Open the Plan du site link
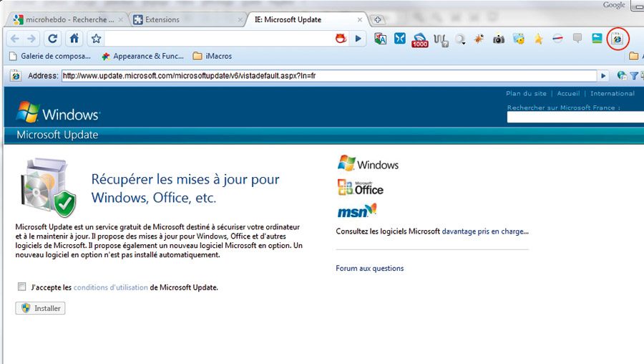Screen dimensions: 644x364 [x=526, y=93]
